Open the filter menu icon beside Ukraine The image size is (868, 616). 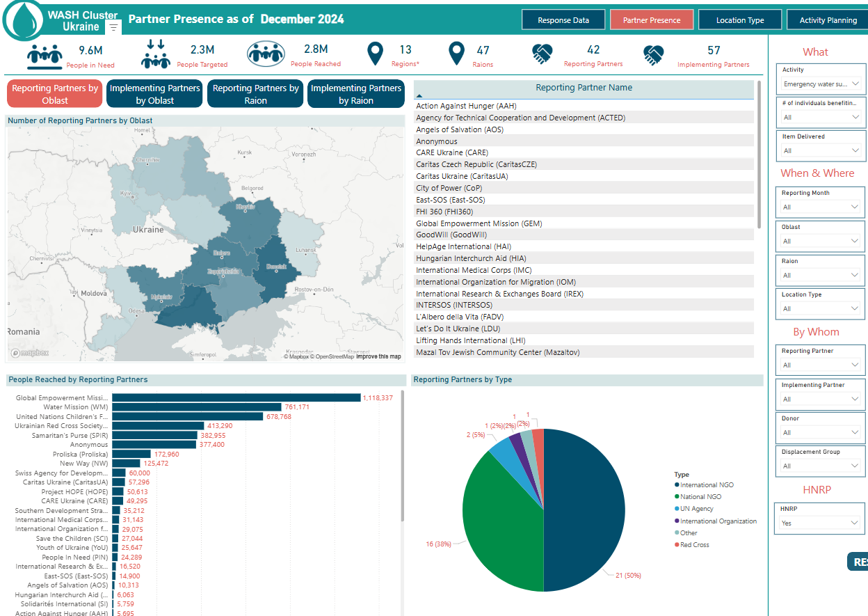(114, 27)
